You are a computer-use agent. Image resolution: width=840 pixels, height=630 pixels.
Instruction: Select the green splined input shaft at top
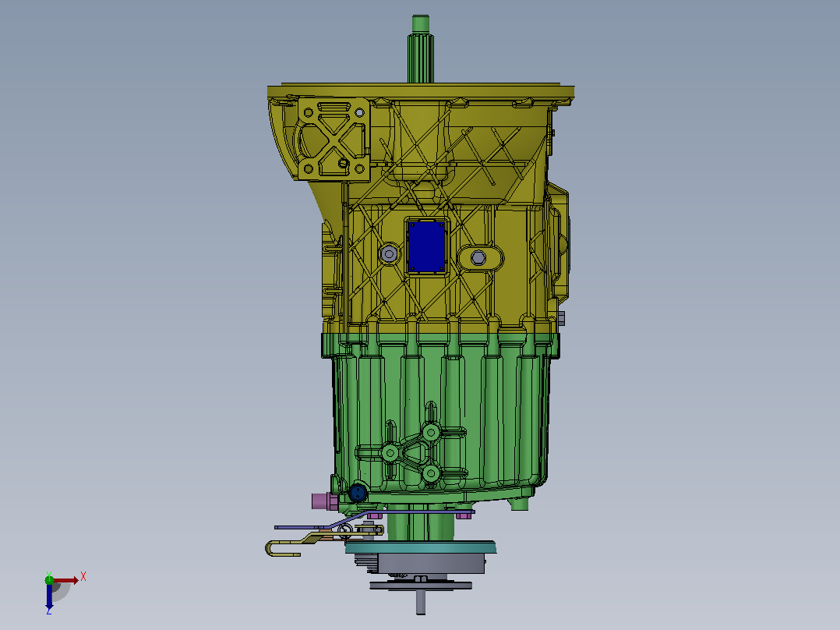coord(421,49)
